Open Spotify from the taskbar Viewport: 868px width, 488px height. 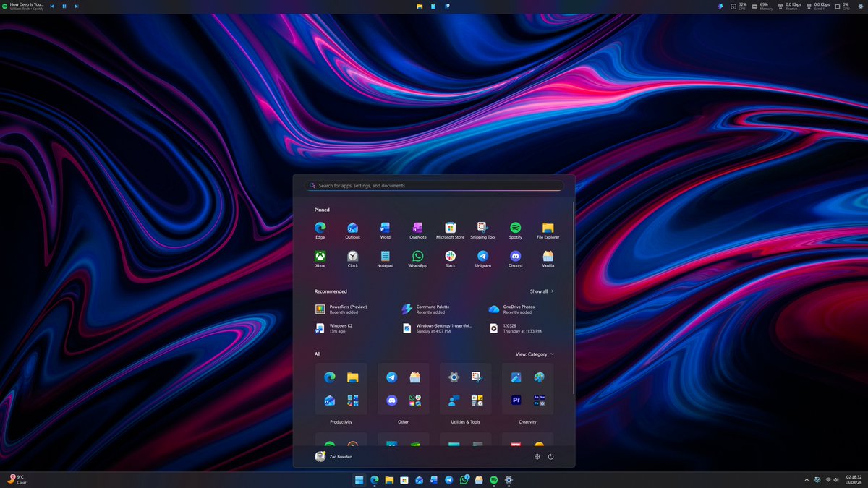pyautogui.click(x=494, y=480)
